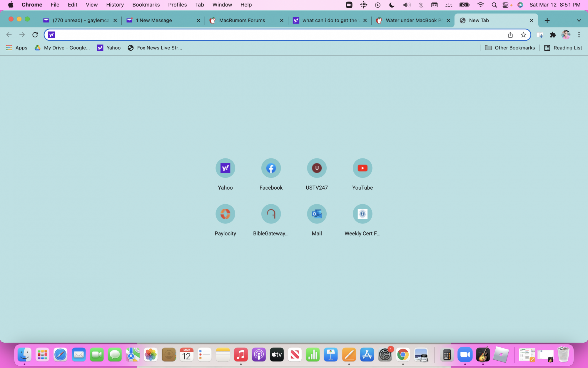Toggle the Wi-Fi menu bar icon
Viewport: 588px width, 368px height.
[480, 5]
